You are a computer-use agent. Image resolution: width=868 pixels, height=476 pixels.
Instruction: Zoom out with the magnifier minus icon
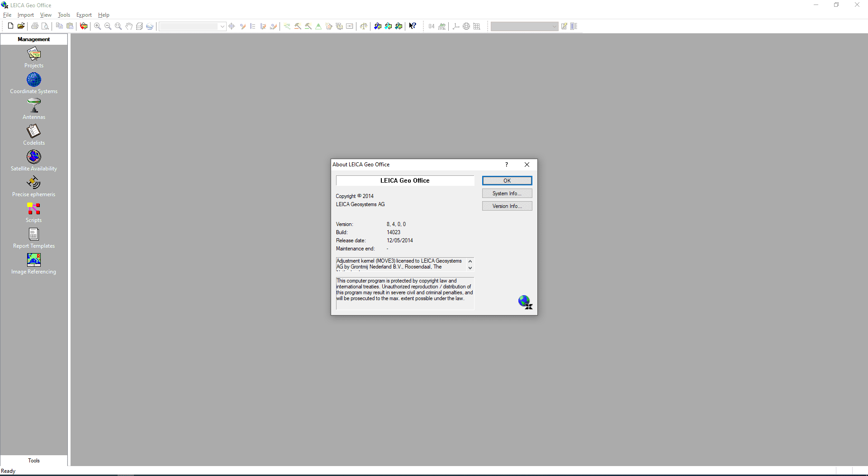pyautogui.click(x=108, y=26)
